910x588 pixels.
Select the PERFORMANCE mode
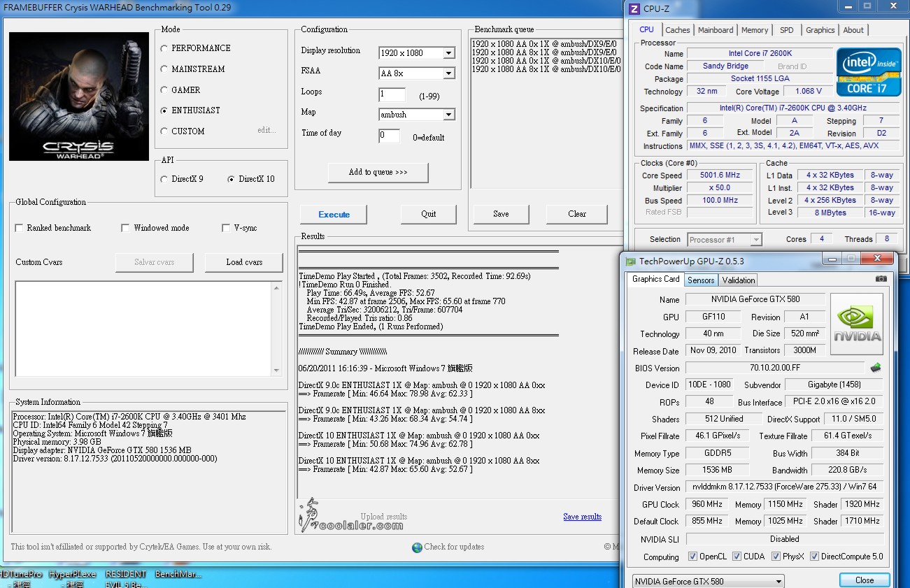pos(164,48)
